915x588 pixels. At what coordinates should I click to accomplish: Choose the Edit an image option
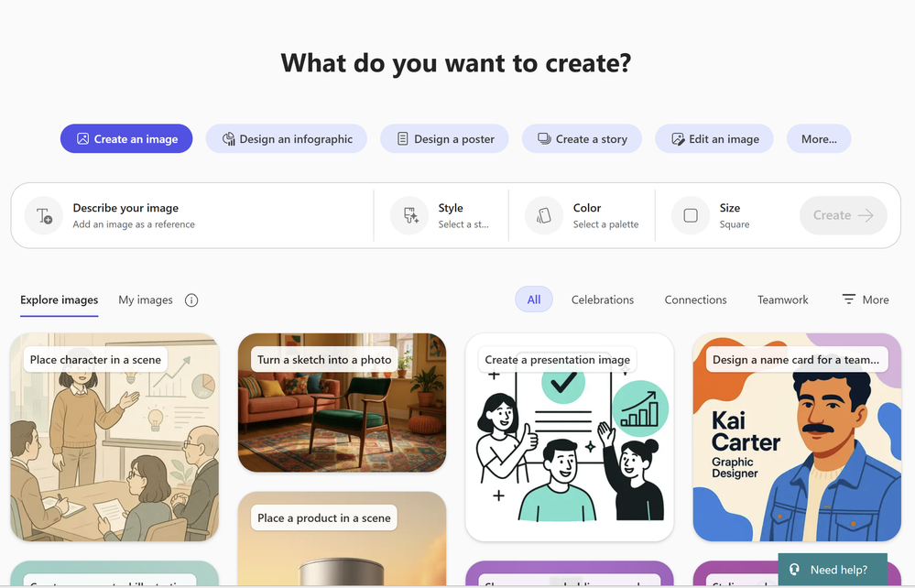[x=714, y=139]
